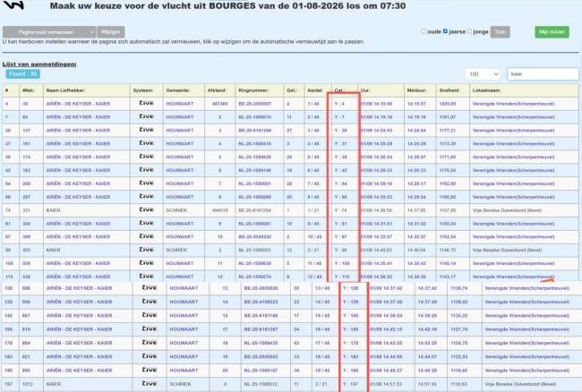The width and height of the screenshot is (582, 392).
Task: Click the 'Found : 35' badge
Action: 23,73
